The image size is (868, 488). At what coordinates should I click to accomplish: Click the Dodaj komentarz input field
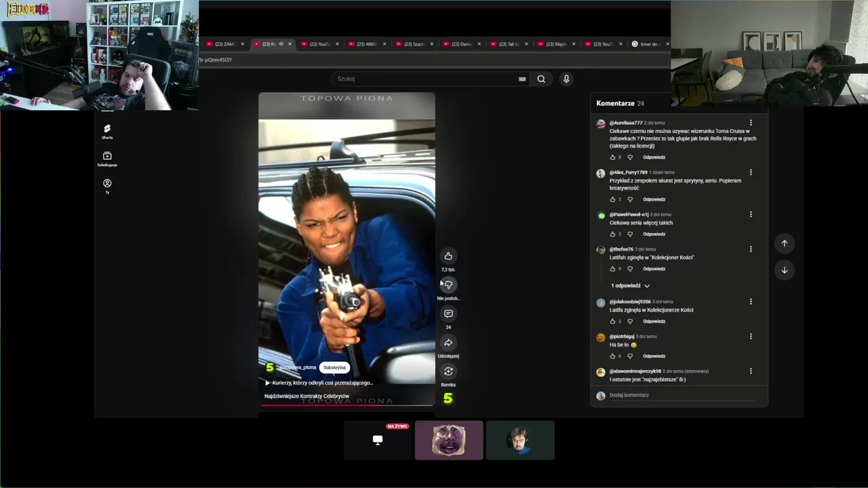[x=682, y=395]
